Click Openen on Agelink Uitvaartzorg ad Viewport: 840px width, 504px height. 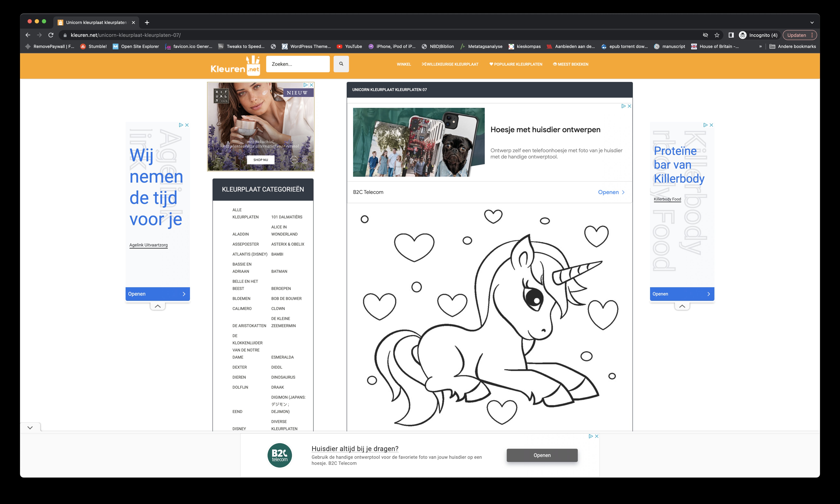(158, 294)
